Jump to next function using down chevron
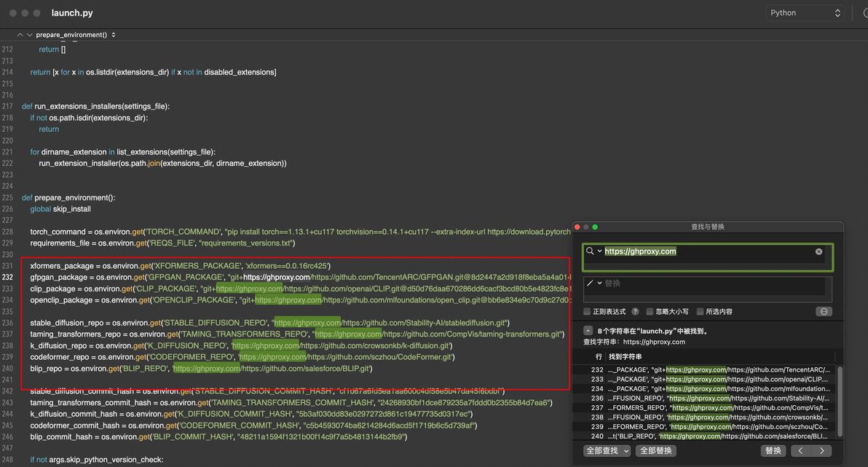Image resolution: width=868 pixels, height=467 pixels. pos(29,34)
